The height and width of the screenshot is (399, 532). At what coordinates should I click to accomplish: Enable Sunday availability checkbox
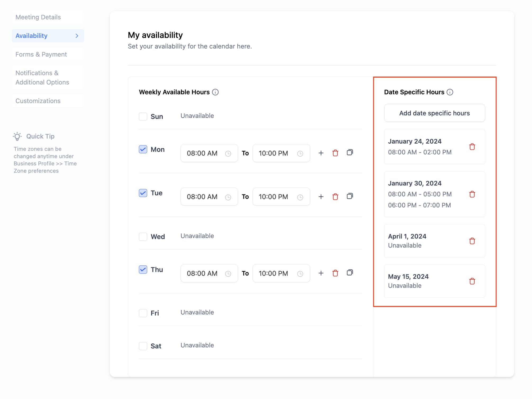tap(143, 116)
